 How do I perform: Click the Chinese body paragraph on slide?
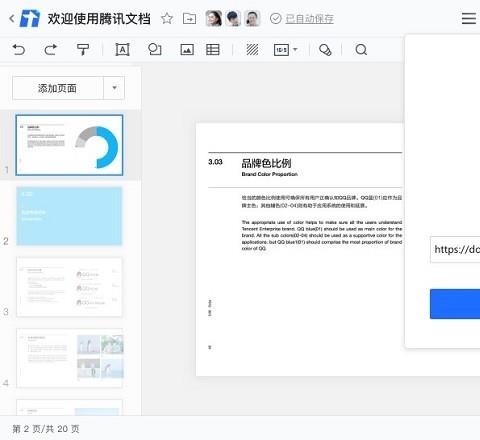click(322, 202)
